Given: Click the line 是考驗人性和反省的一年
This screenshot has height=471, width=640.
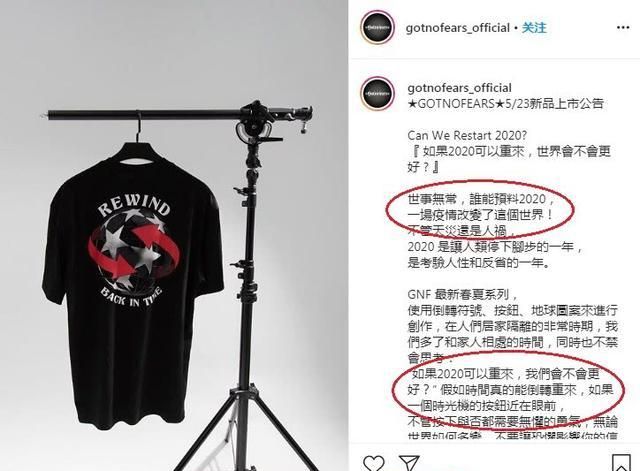Looking at the screenshot, I should tap(479, 262).
